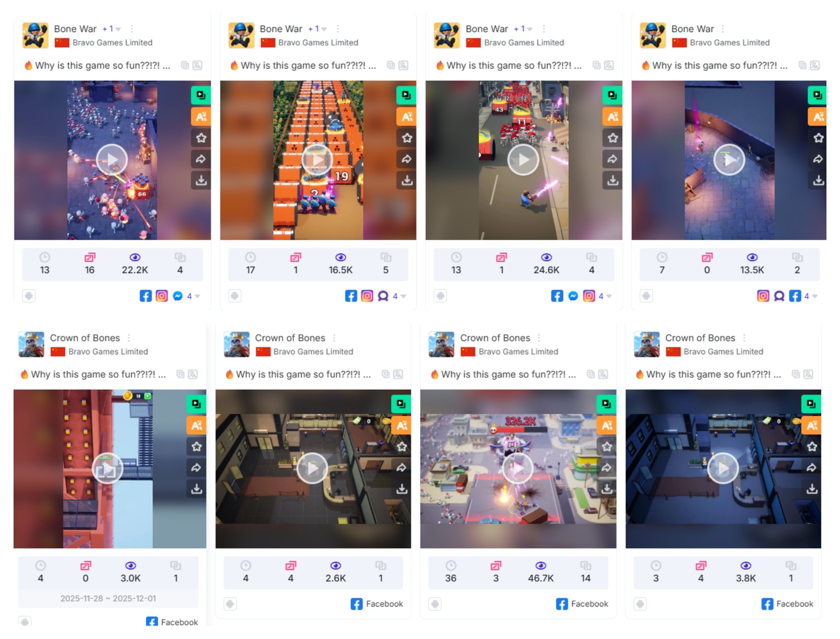Star the third Bone War ad video

612,138
